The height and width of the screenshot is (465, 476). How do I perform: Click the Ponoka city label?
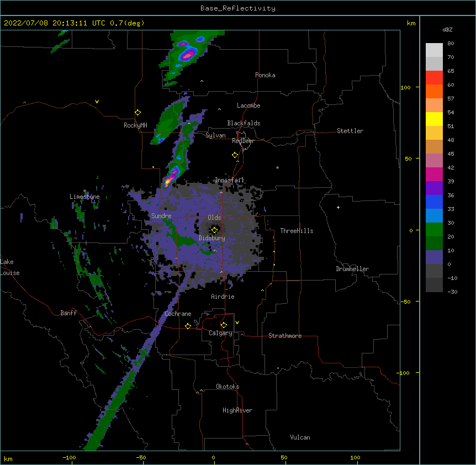[x=265, y=75]
